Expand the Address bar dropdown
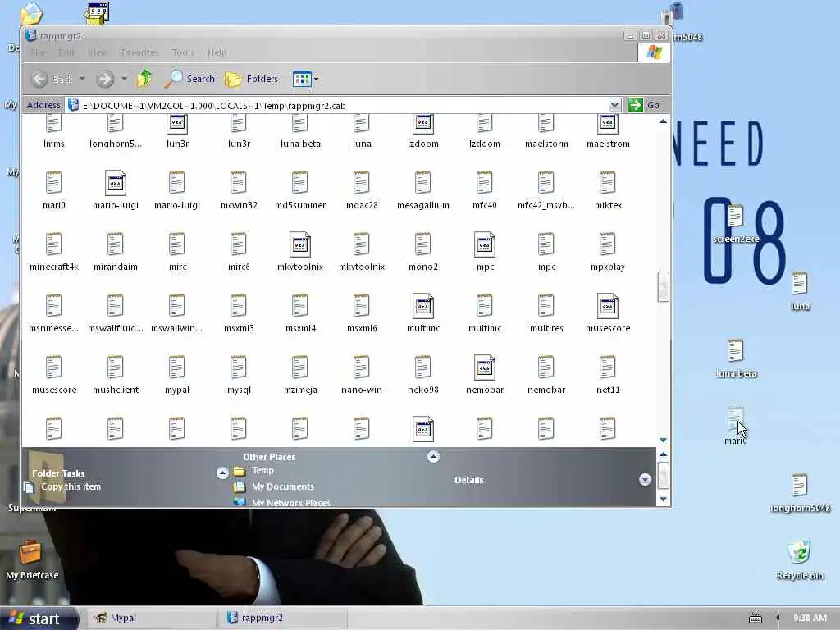This screenshot has width=840, height=630. 614,105
